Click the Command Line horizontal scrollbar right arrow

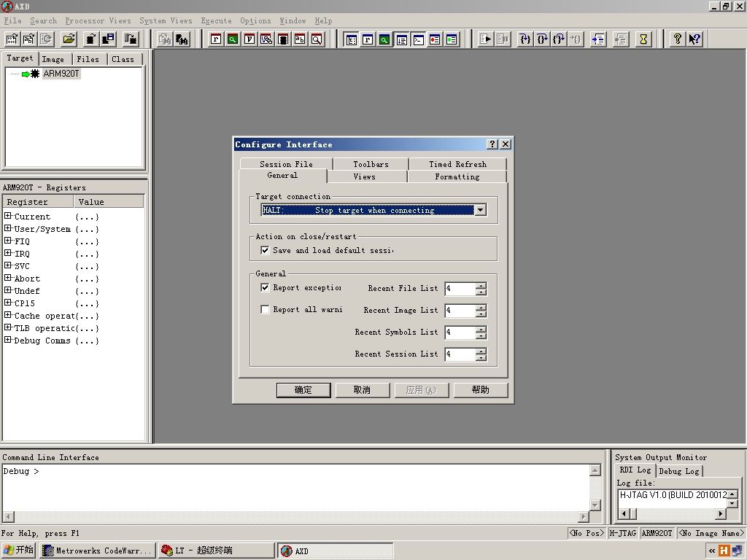pos(584,516)
